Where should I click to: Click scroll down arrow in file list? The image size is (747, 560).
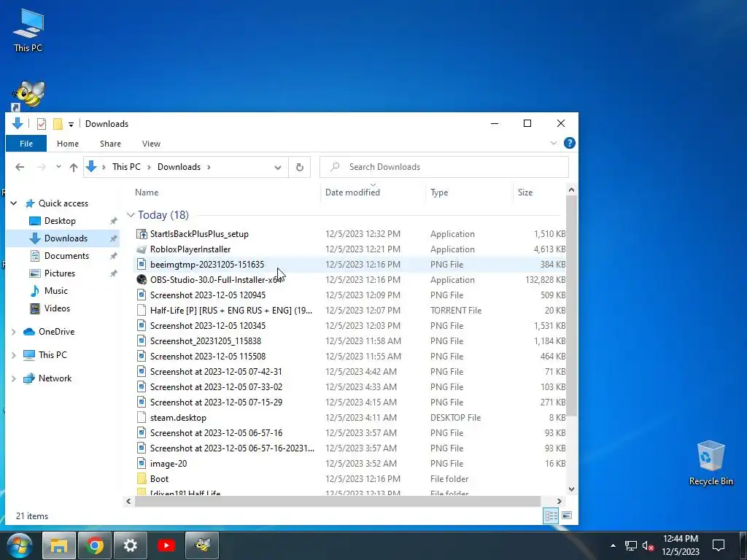pyautogui.click(x=571, y=489)
